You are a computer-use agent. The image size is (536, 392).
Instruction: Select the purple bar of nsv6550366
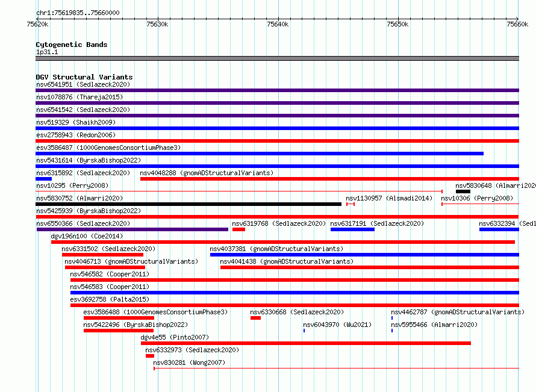point(132,229)
